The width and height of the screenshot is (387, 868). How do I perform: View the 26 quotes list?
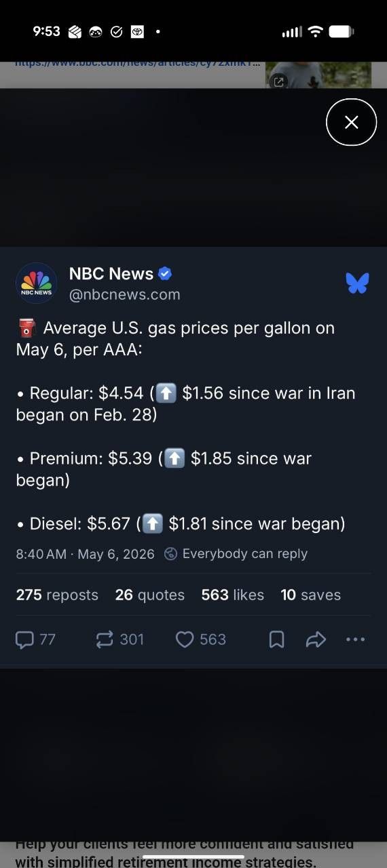[150, 595]
